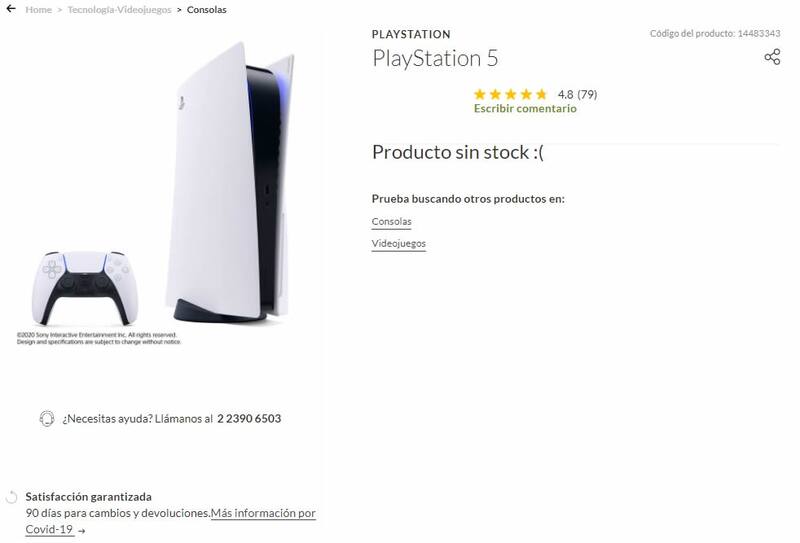
Task: Click the first rating star
Action: pos(479,94)
